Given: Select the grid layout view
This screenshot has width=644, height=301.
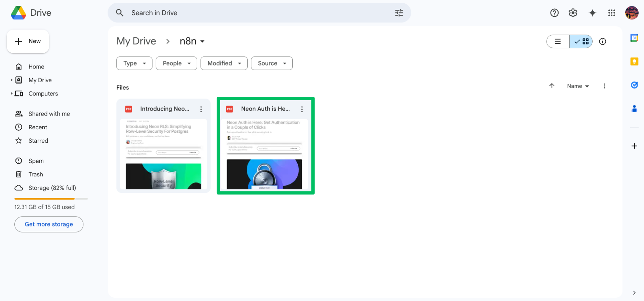Looking at the screenshot, I should coord(581,41).
